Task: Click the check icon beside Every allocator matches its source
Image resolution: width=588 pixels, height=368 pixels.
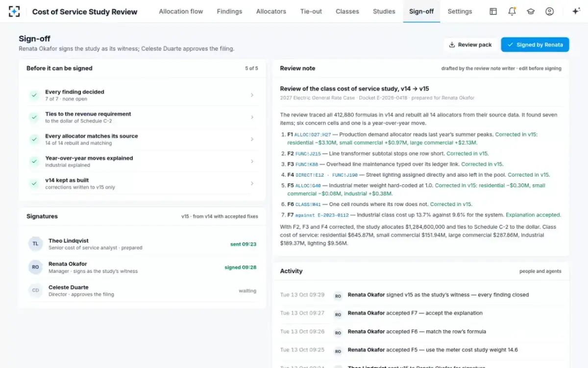Action: point(34,139)
